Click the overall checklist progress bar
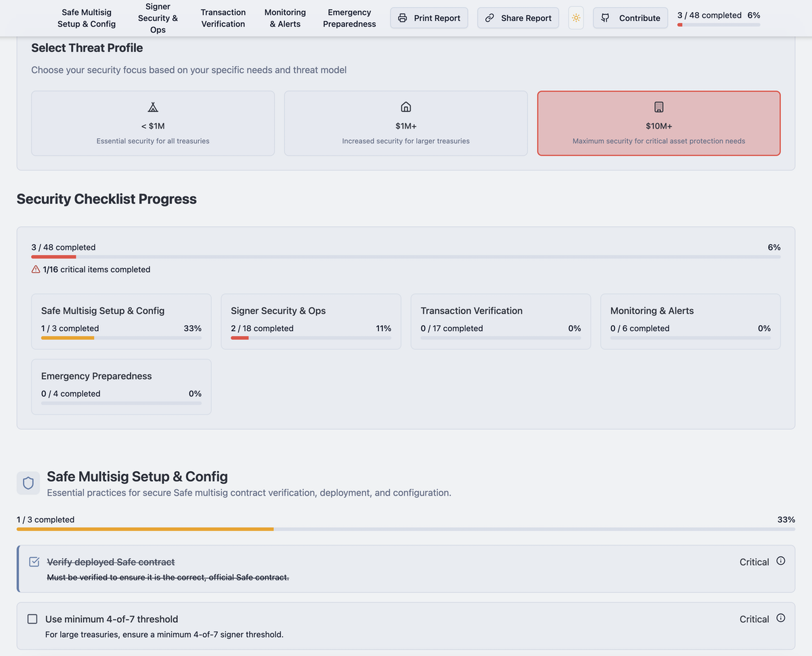812x656 pixels. click(406, 257)
